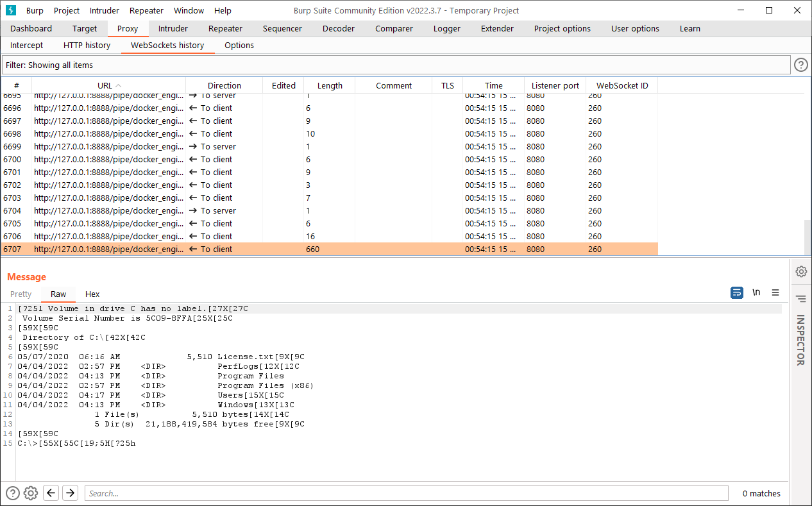812x506 pixels.
Task: Open the Window menu
Action: 189,10
